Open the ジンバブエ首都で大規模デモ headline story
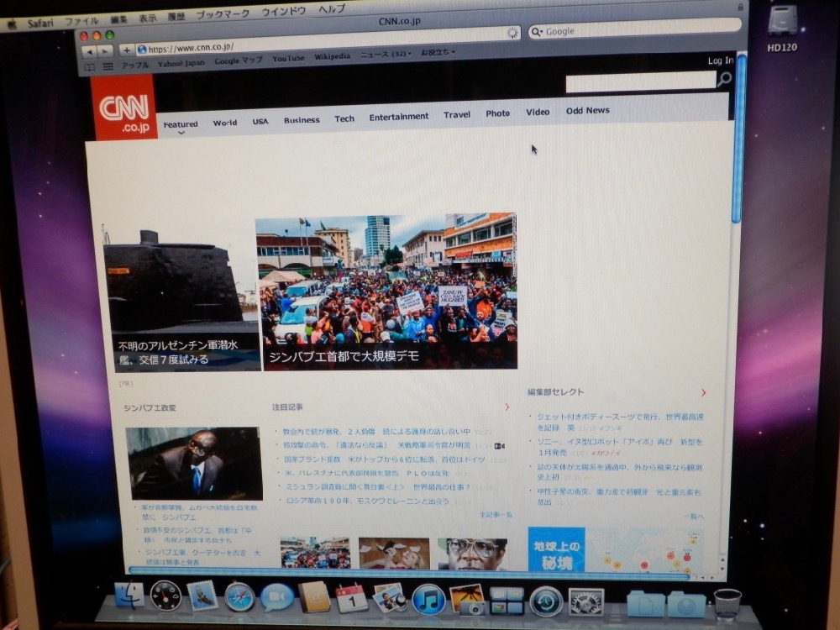Viewport: 840px width, 630px height. coord(386,292)
